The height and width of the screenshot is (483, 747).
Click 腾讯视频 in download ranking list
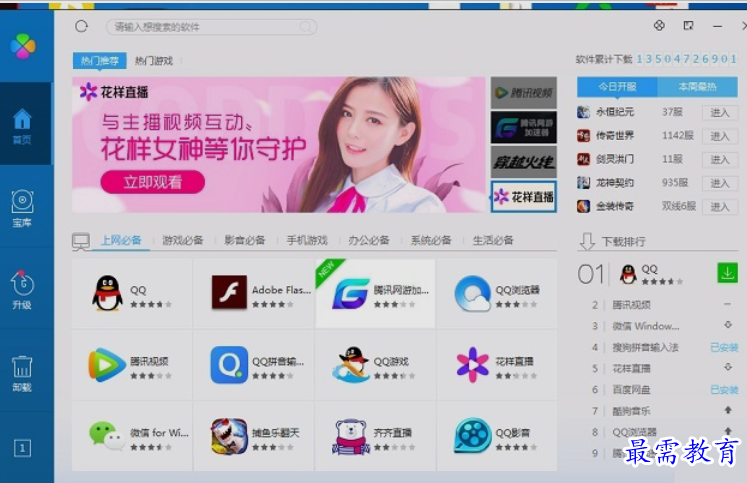pos(631,305)
